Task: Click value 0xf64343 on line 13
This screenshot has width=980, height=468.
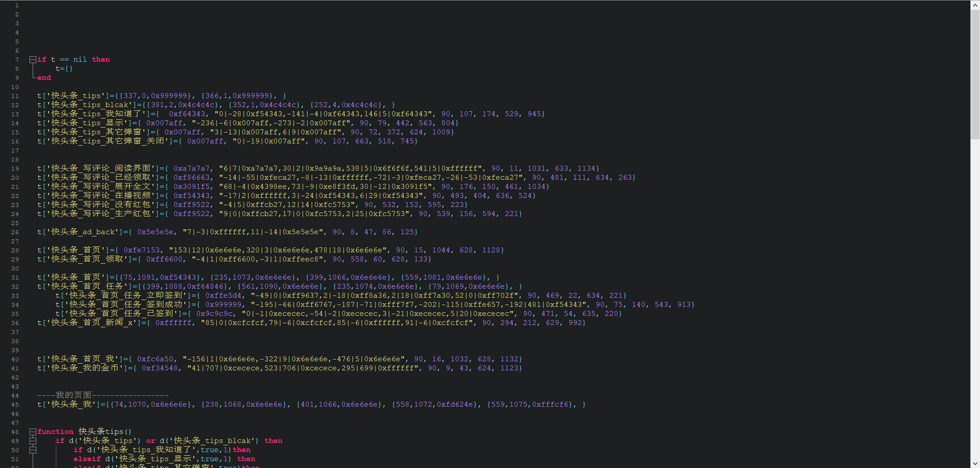Action: click(x=187, y=114)
